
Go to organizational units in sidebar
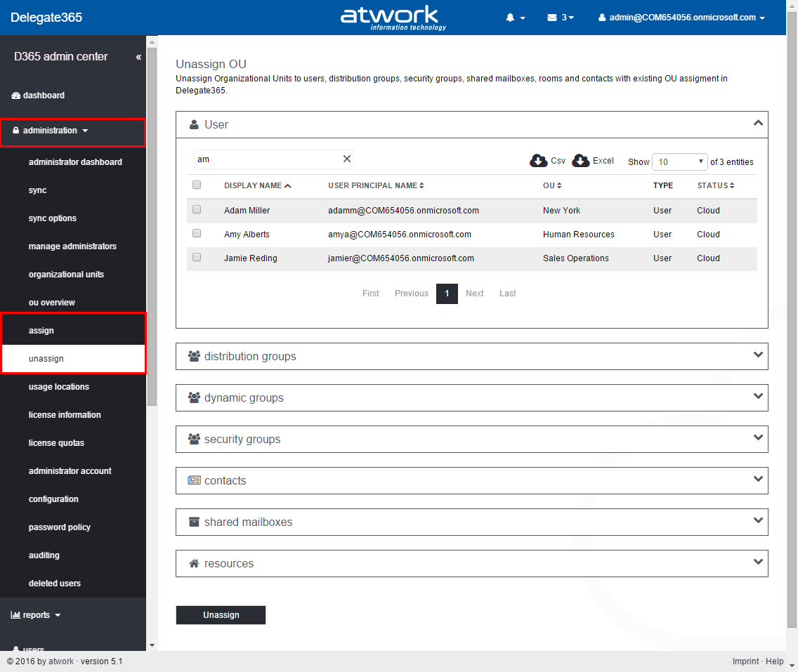pos(66,275)
